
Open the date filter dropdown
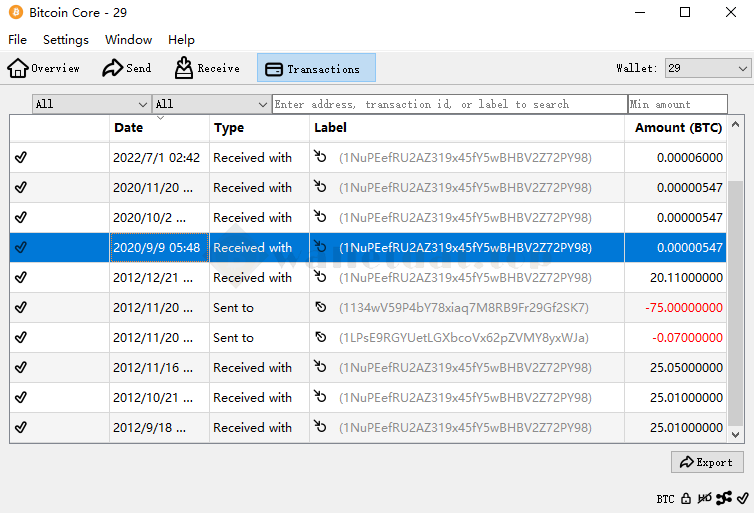click(x=91, y=104)
